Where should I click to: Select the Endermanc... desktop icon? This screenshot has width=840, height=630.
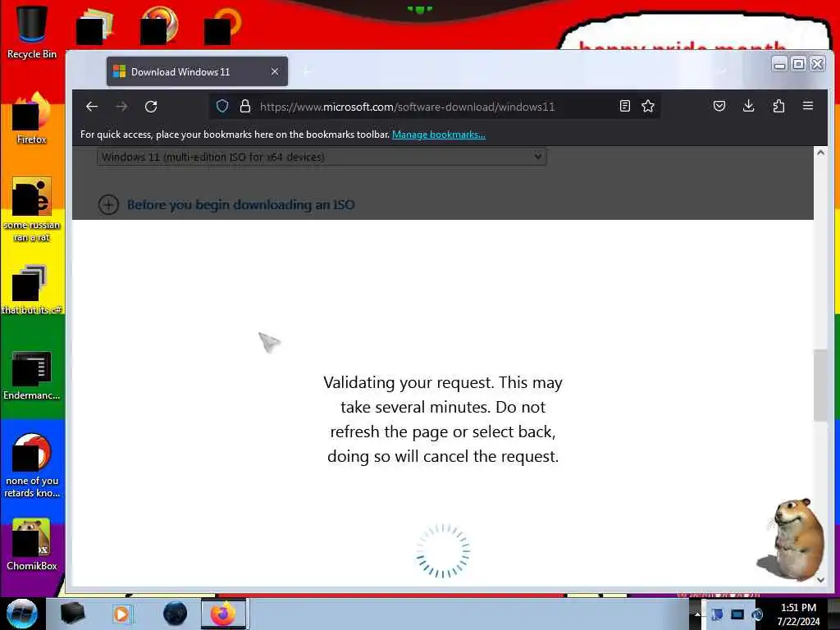pos(32,375)
